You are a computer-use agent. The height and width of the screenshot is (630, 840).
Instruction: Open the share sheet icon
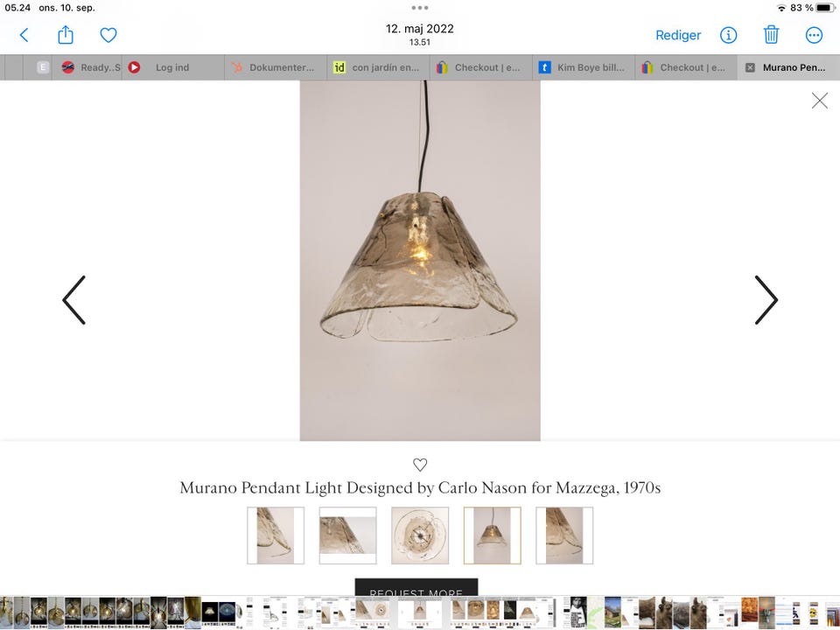[x=66, y=35]
